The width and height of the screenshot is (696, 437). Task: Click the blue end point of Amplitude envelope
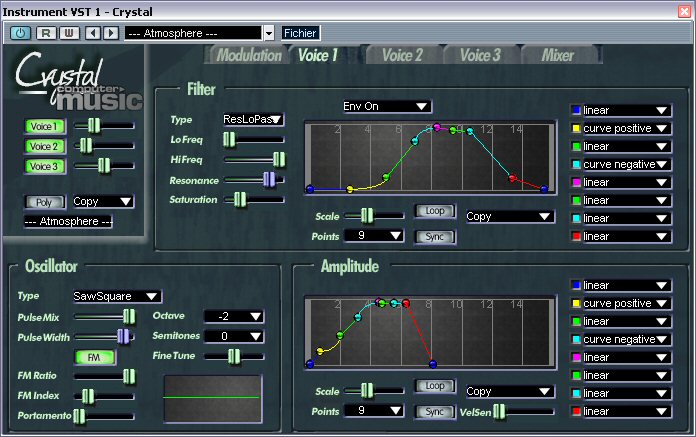[433, 364]
